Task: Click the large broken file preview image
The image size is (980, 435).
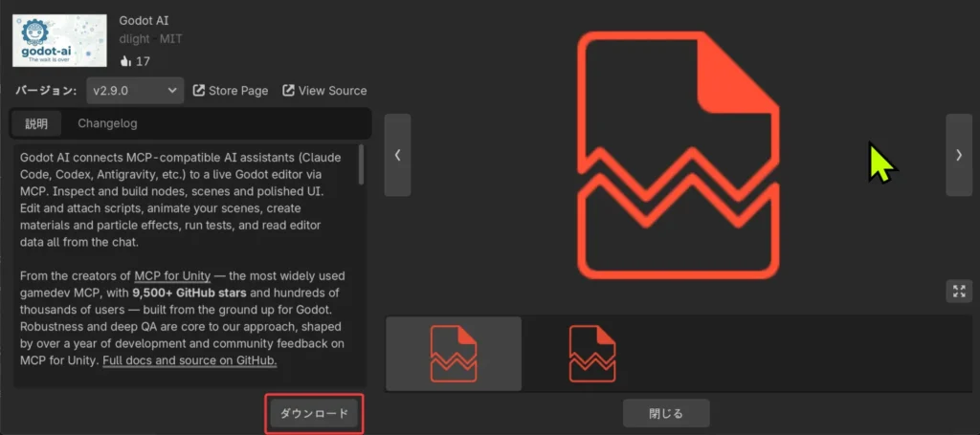Action: (679, 156)
